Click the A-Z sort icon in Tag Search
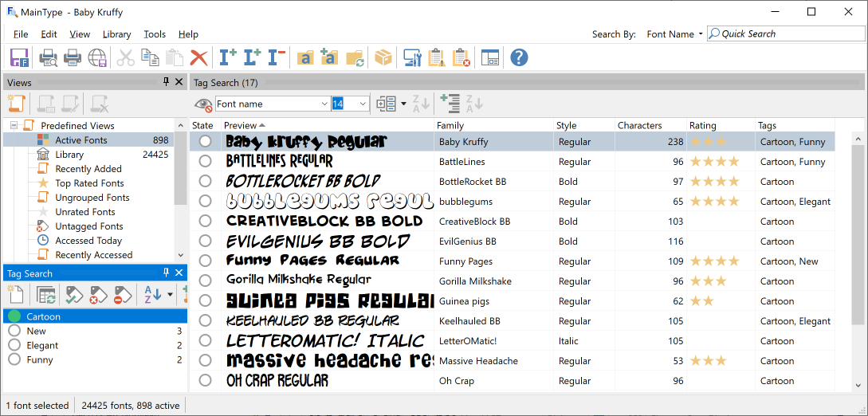The image size is (868, 416). [152, 294]
